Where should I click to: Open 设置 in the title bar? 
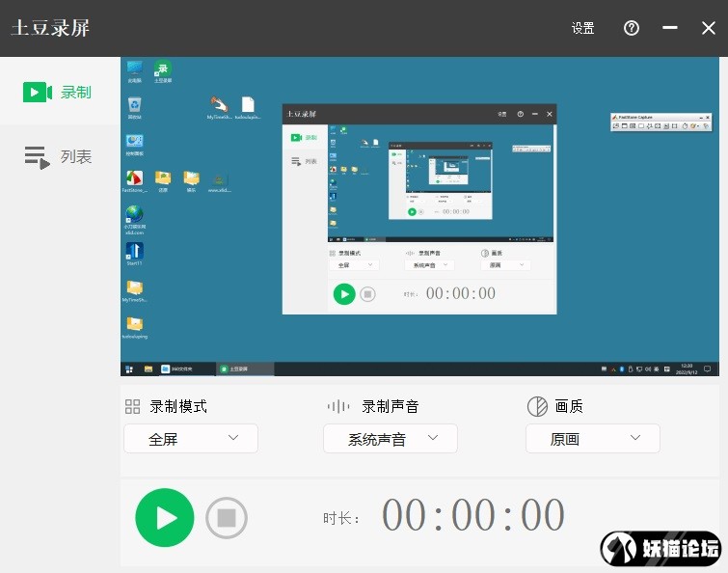tap(582, 28)
